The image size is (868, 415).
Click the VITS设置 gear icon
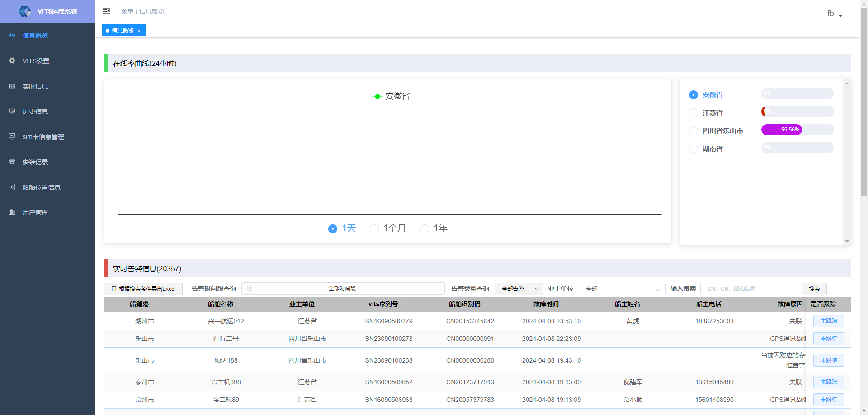coord(12,61)
